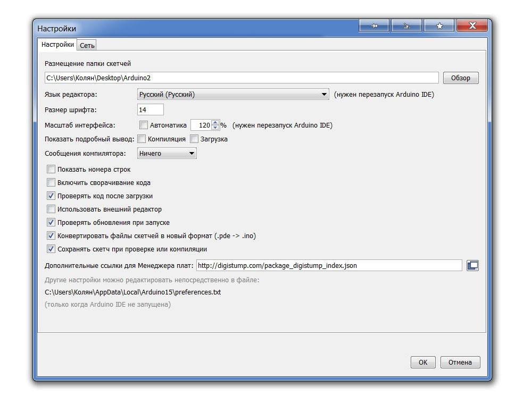Toggle Показать номера строк checkbox

[51, 170]
